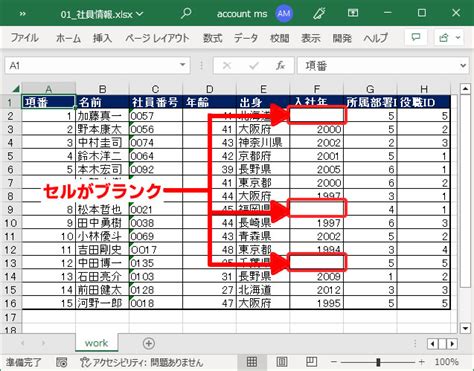Click the comments speech bubble icon

coord(416,38)
